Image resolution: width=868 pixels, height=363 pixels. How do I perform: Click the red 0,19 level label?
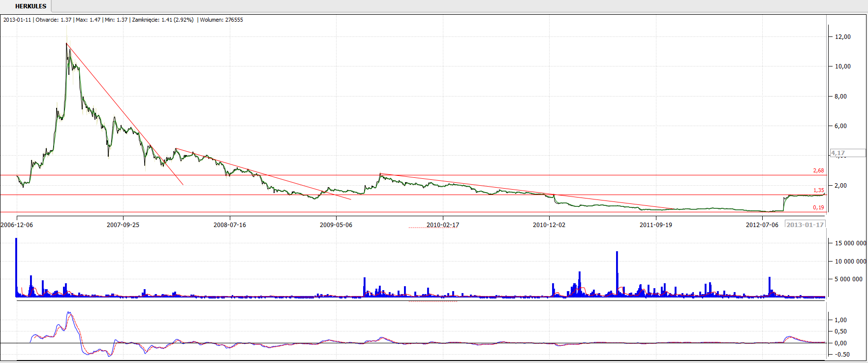(818, 207)
